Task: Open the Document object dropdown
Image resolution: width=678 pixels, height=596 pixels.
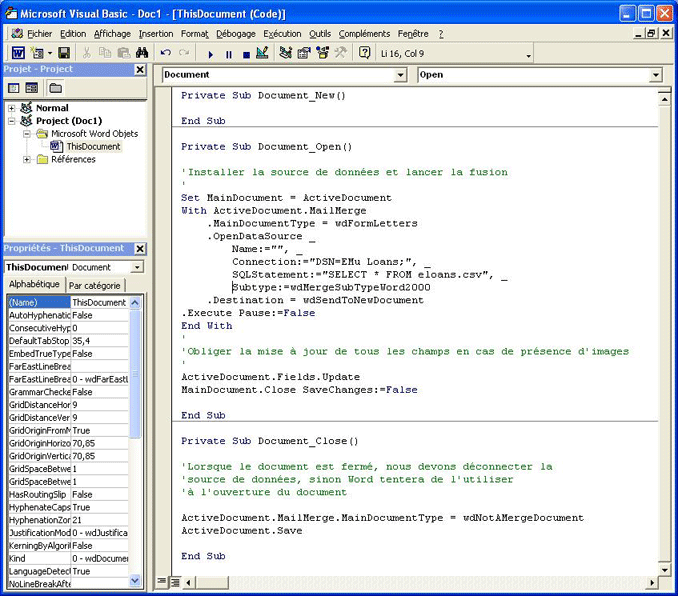Action: click(401, 75)
